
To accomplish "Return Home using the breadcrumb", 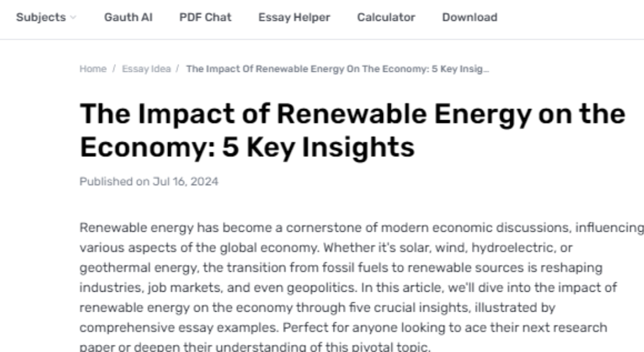I will pos(93,69).
